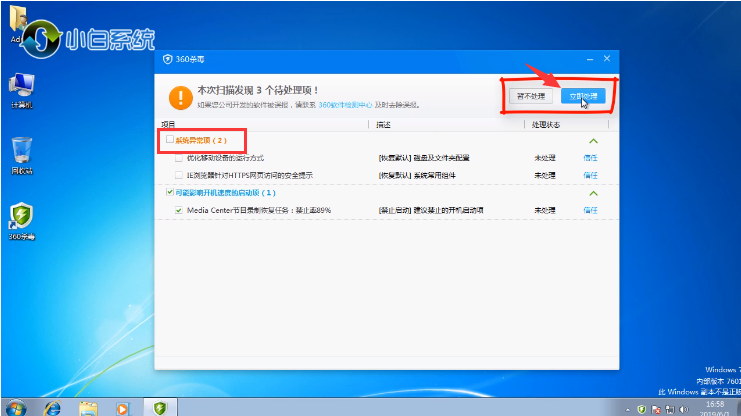Open the 计算机 desktop icon
The image size is (741, 416).
[21, 91]
